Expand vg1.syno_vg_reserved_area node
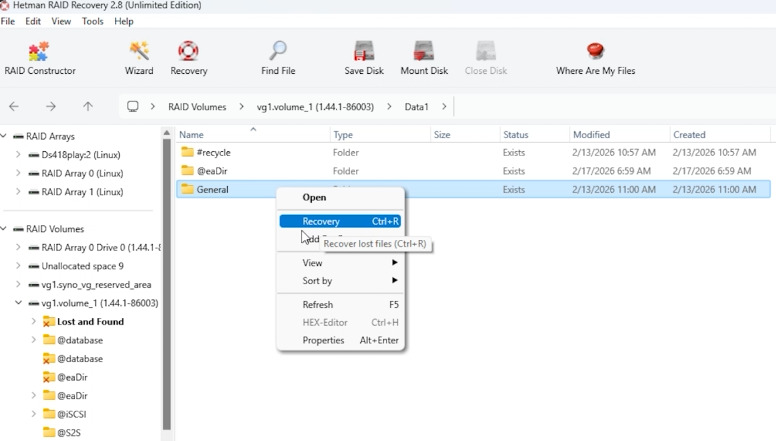 [18, 284]
